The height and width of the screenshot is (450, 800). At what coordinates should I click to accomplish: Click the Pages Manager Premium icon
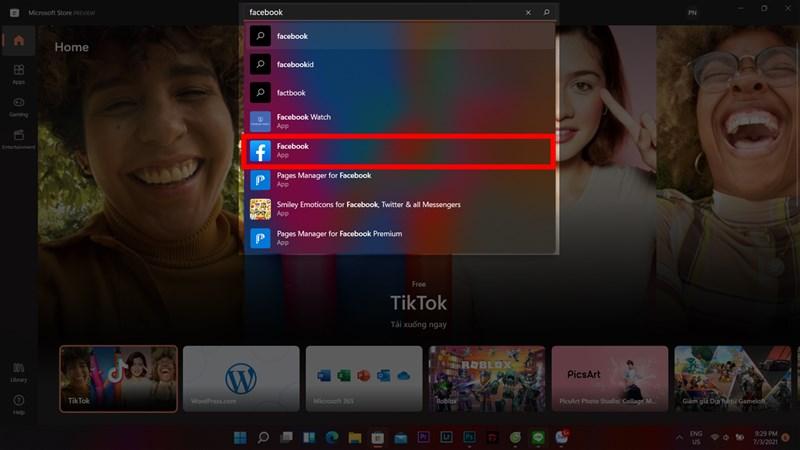(260, 238)
